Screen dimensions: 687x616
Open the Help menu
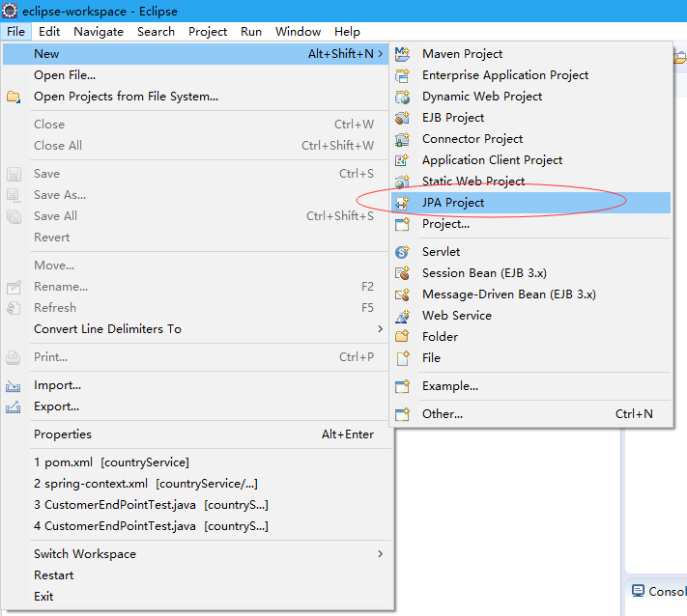point(347,32)
